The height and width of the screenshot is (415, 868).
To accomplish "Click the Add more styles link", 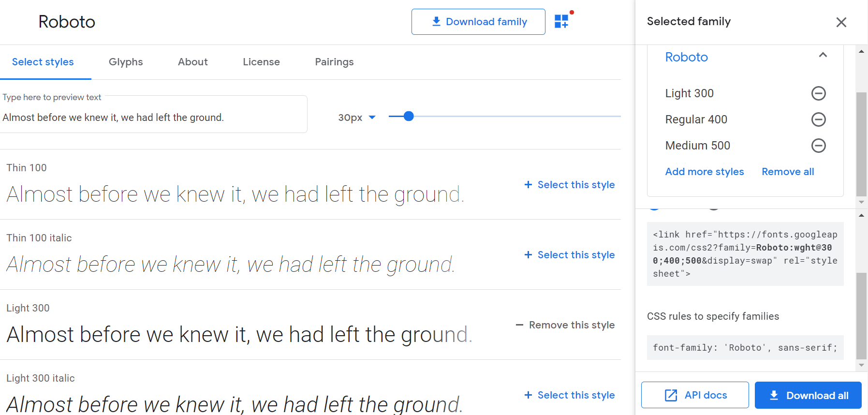I will click(705, 171).
